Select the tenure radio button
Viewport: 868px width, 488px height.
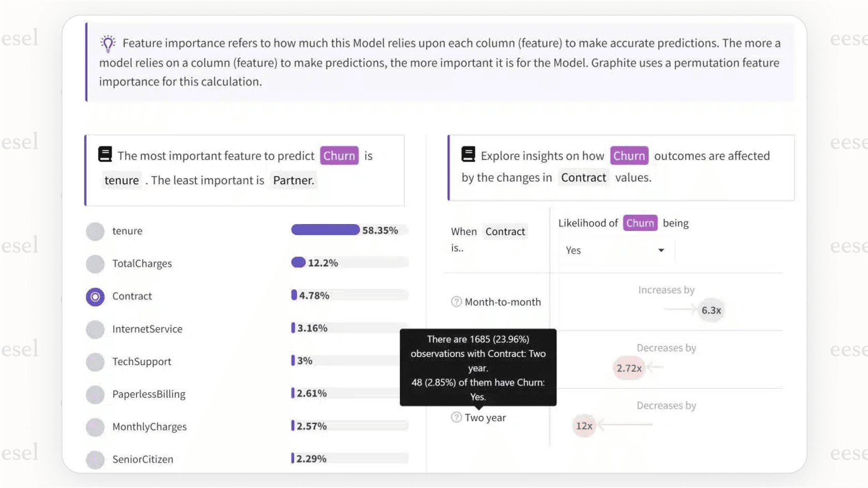95,231
